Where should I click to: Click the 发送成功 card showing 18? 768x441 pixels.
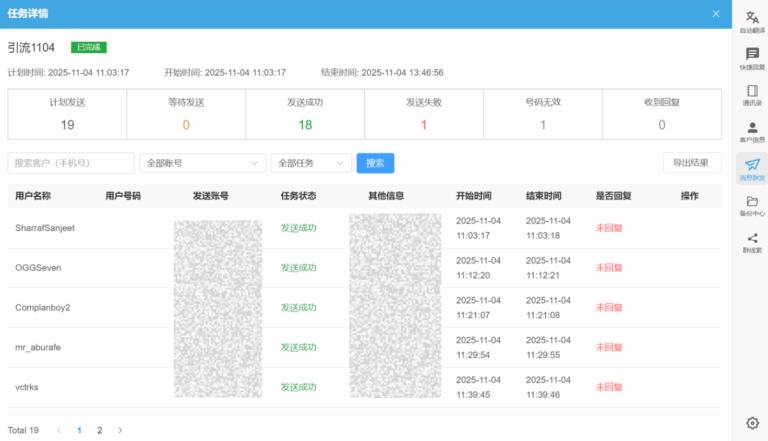coord(305,114)
